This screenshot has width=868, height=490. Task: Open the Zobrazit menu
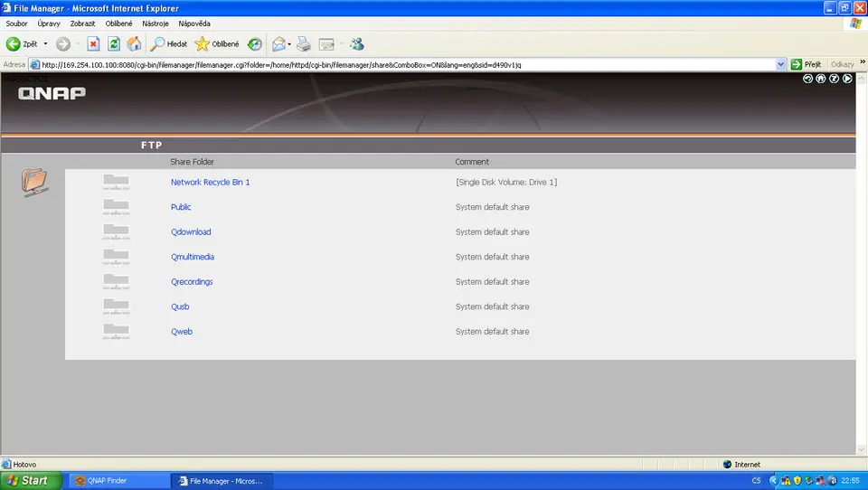[83, 24]
